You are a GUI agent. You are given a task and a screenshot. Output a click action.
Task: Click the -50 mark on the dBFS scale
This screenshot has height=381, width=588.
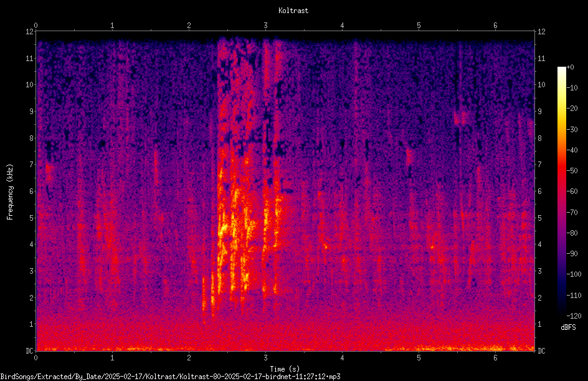tap(572, 170)
